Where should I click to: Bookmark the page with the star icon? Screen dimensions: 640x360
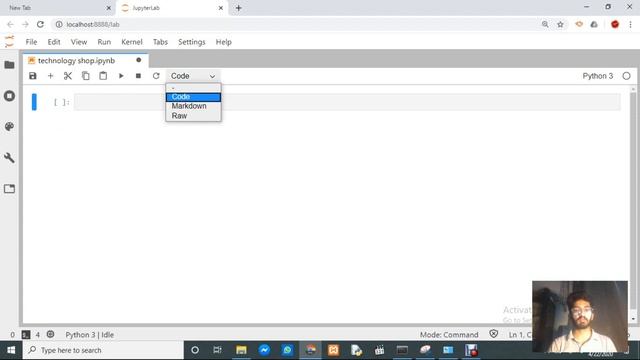[x=560, y=24]
